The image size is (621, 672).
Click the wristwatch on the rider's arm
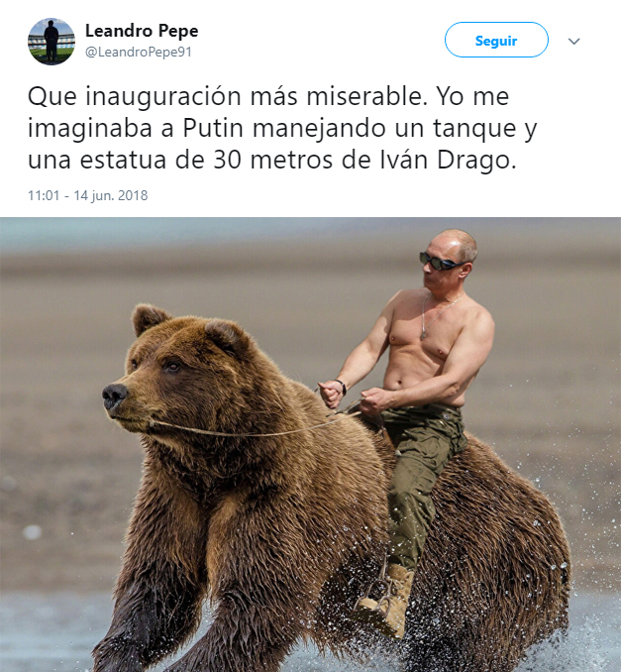pyautogui.click(x=341, y=386)
